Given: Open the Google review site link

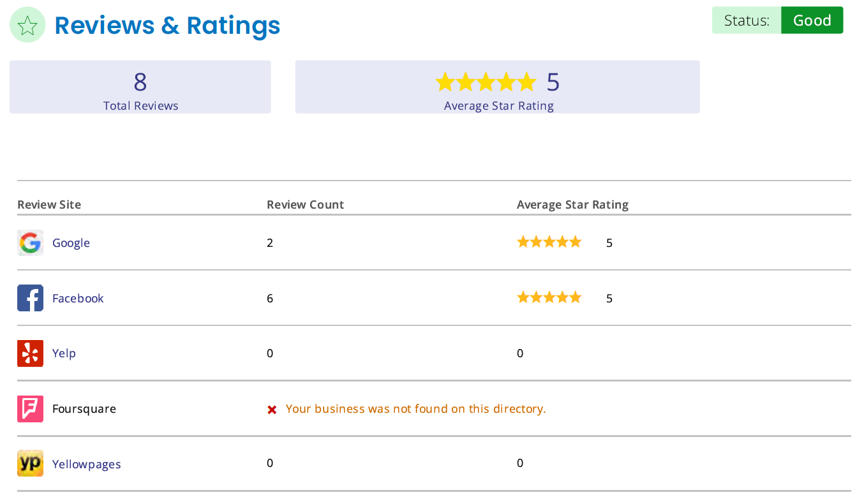Looking at the screenshot, I should [x=71, y=243].
